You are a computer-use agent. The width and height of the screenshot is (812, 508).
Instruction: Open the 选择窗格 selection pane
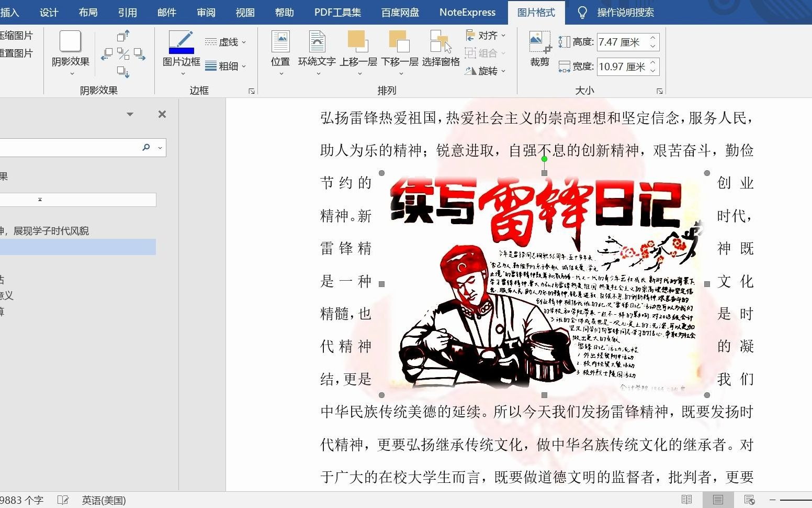tap(441, 49)
